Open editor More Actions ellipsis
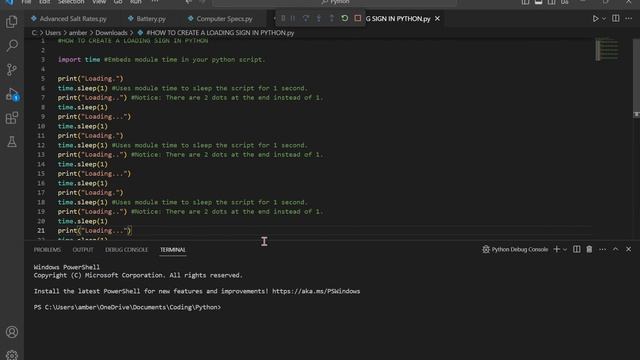 [629, 18]
